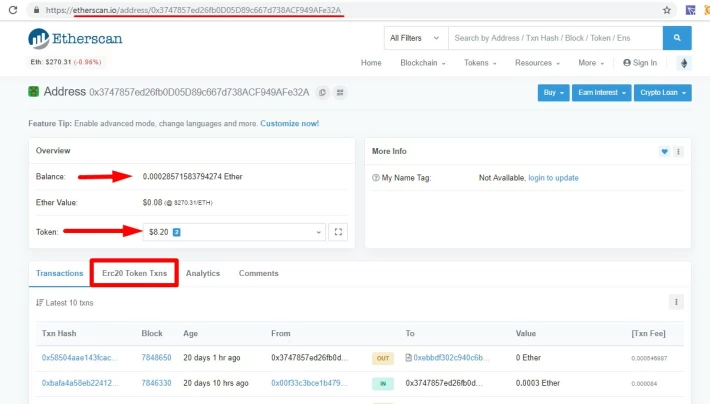Expand the Tokens menu
The height and width of the screenshot is (404, 710).
click(480, 63)
